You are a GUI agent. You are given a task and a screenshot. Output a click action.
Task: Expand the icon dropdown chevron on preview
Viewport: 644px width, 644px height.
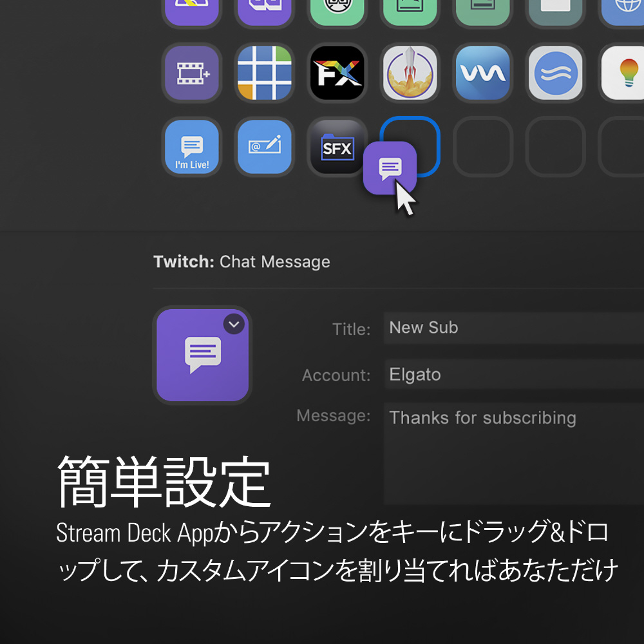point(234,324)
